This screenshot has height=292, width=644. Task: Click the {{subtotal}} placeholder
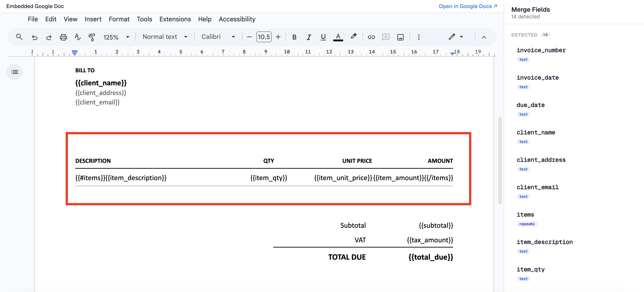pos(436,226)
